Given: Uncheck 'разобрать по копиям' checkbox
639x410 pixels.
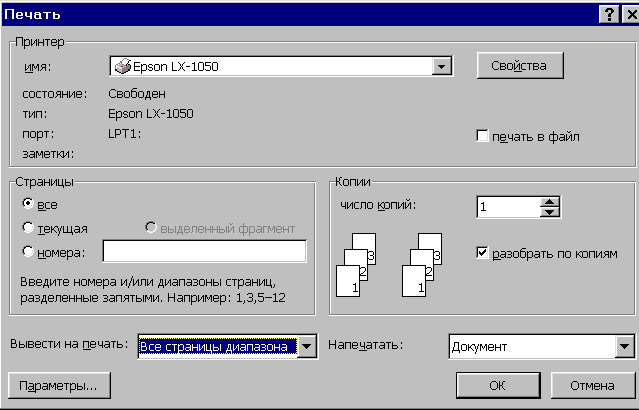Looking at the screenshot, I should 482,253.
